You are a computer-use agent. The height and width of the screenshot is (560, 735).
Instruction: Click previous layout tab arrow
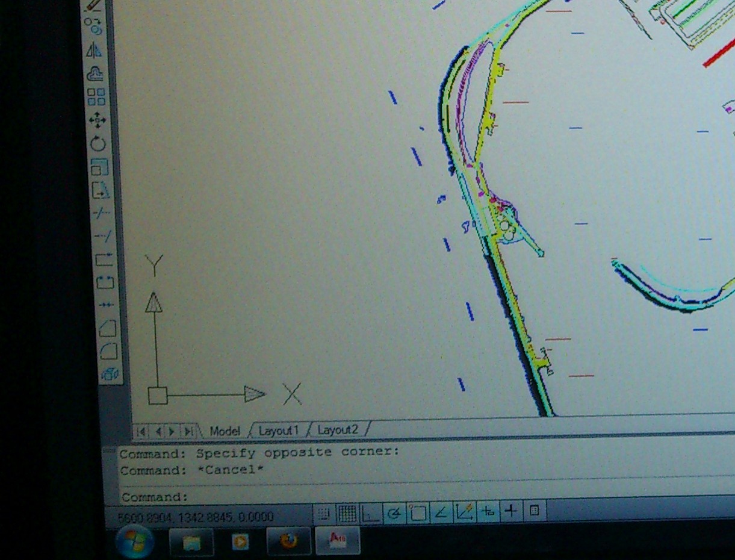[158, 432]
